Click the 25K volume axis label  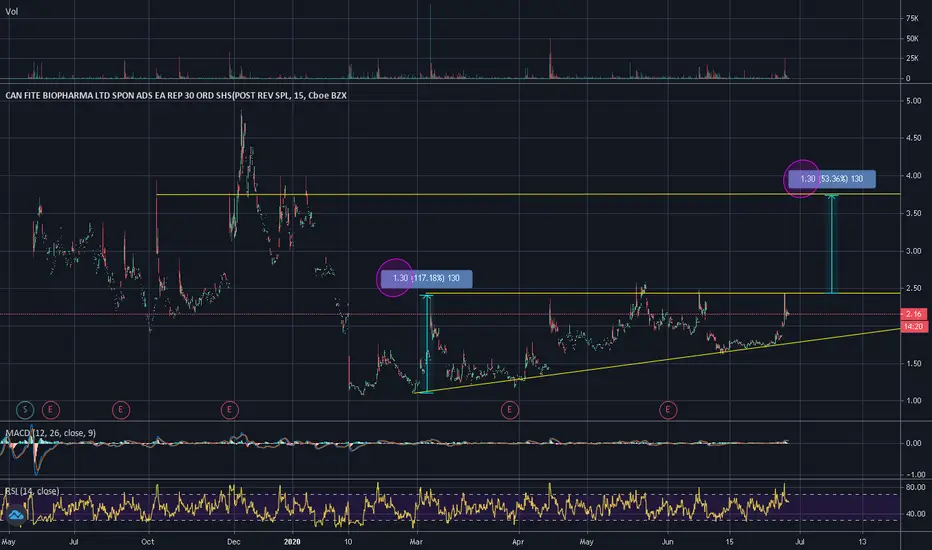[x=912, y=58]
